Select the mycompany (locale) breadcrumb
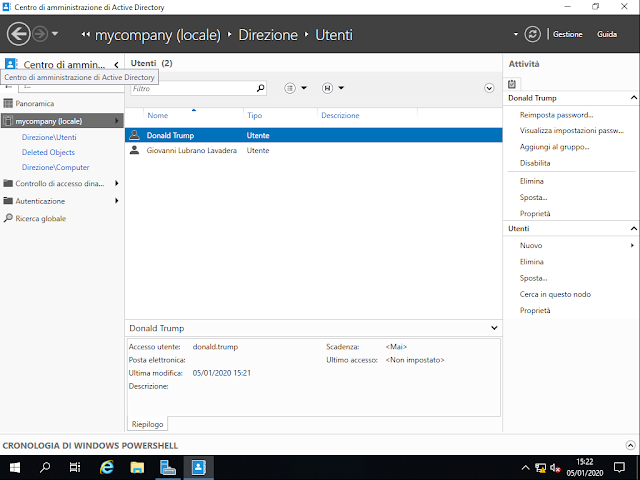Screen dimensions: 640x480 158,35
